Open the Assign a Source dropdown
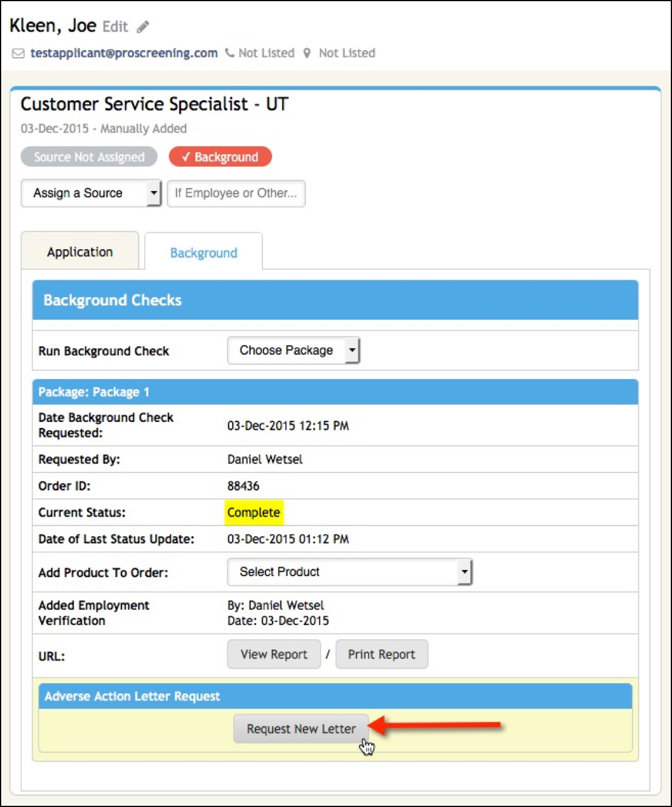 pyautogui.click(x=91, y=193)
